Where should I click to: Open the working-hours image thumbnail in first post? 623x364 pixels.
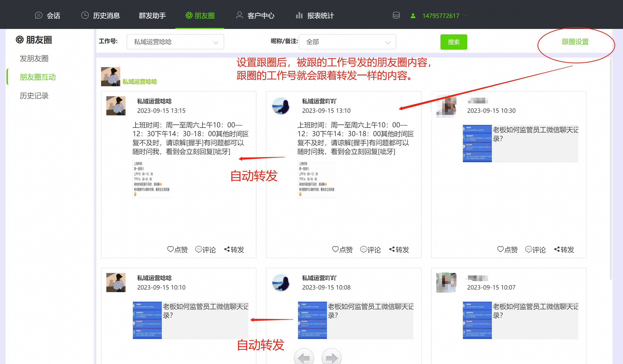pos(152,179)
